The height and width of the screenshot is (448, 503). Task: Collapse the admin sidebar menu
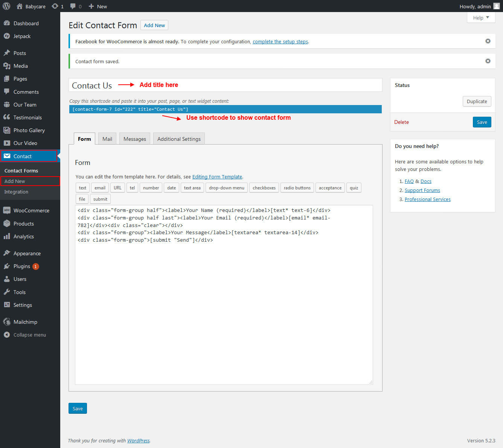click(25, 335)
